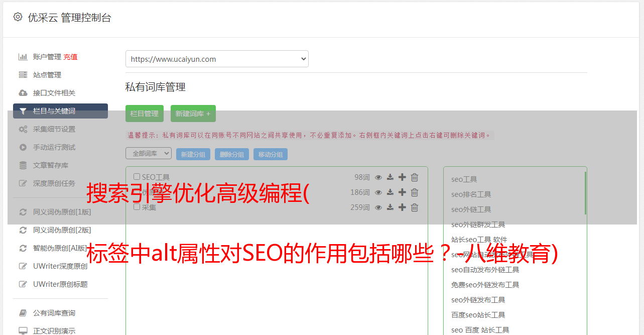
Task: Open 智能伪原创[AI版] from the sidebar
Action: [x=60, y=248]
